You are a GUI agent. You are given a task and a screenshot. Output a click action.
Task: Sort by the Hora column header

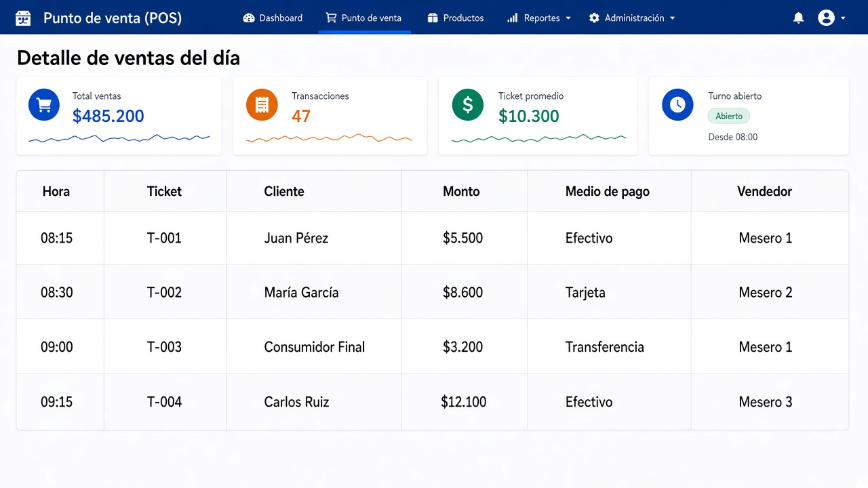click(56, 191)
